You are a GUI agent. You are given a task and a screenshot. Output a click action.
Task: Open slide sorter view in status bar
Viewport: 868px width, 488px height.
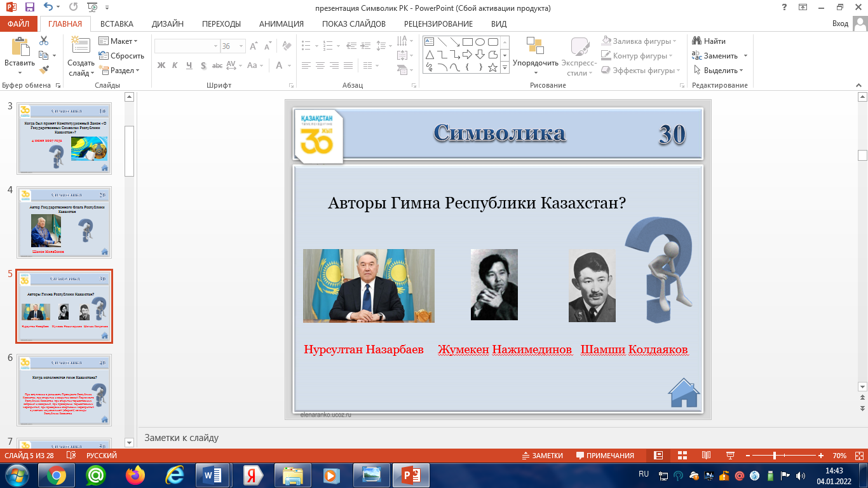[x=682, y=456]
